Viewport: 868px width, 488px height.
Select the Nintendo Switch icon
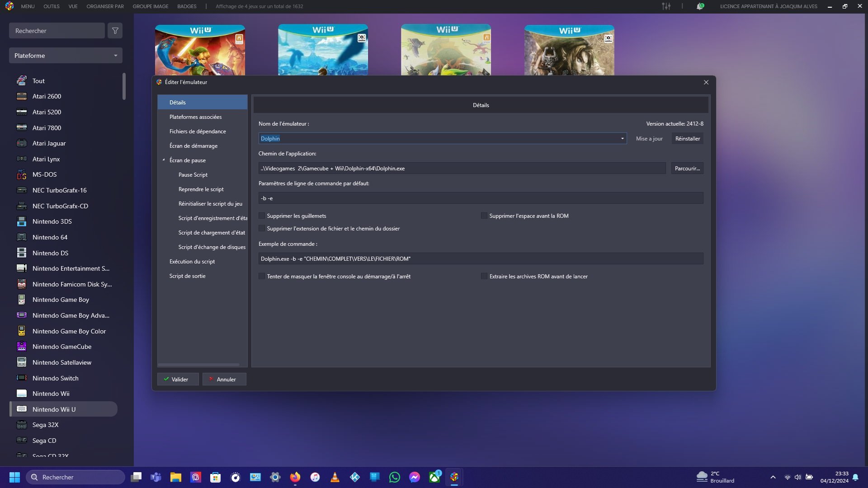click(x=22, y=378)
